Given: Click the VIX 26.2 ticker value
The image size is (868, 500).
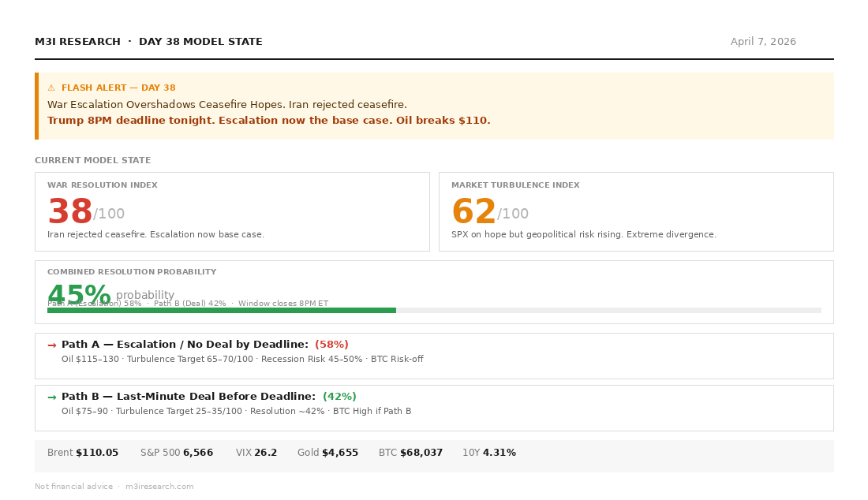Looking at the screenshot, I should [265, 453].
